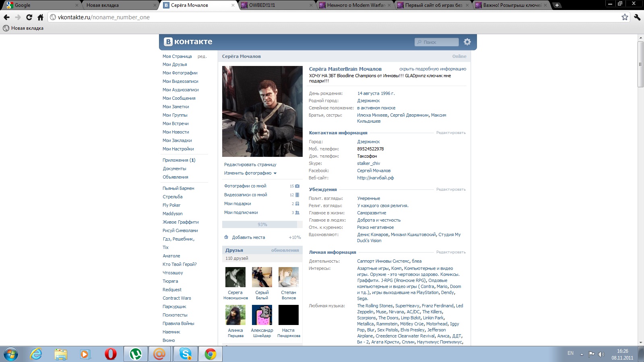Bookmark this page with the star icon
The image size is (644, 362).
[x=625, y=17]
